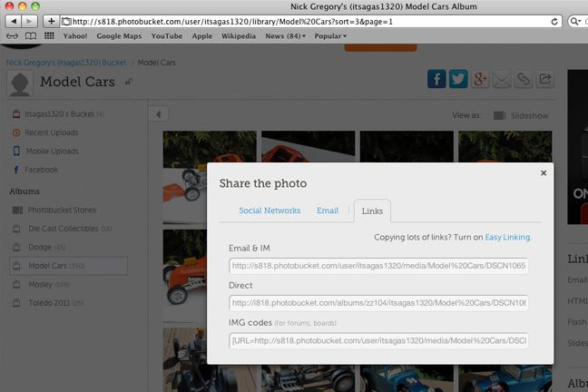Click the browser Back button
The image size is (588, 392).
point(15,20)
